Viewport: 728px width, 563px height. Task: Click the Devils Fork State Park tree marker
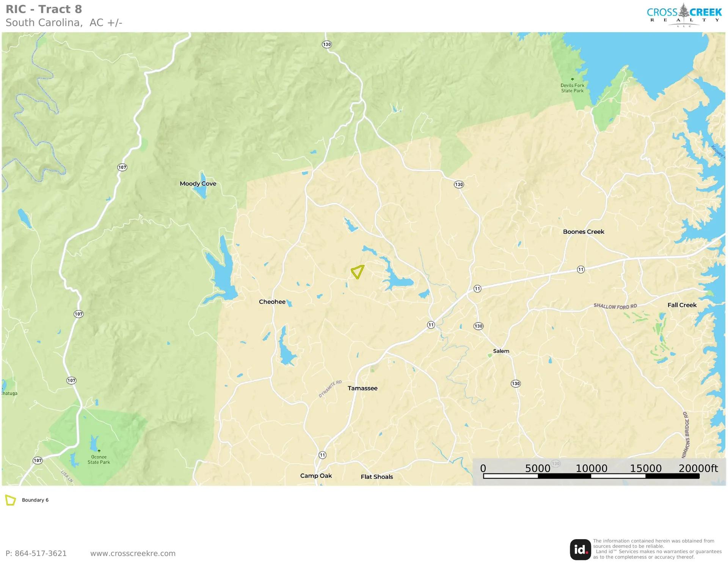tap(572, 79)
